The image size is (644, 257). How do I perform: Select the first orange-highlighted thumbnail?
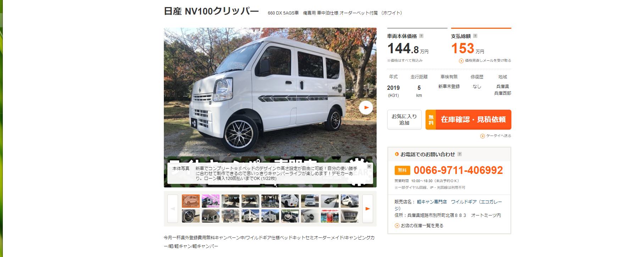coord(191,201)
